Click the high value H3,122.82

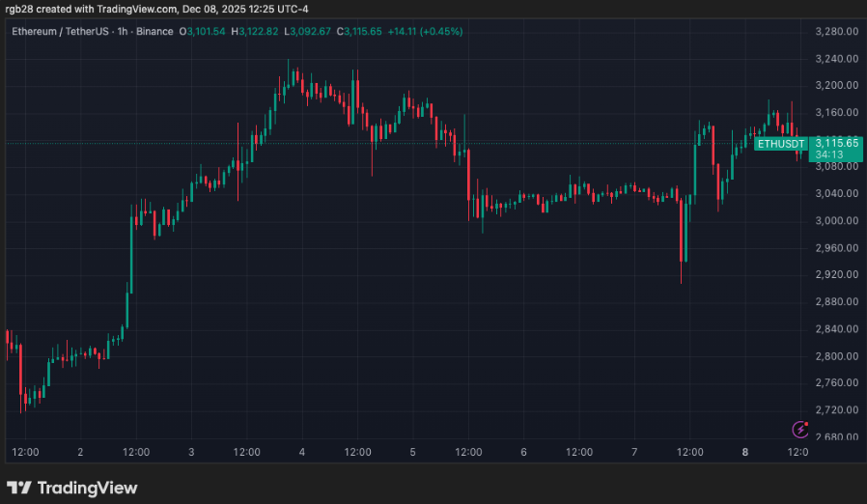(254, 32)
